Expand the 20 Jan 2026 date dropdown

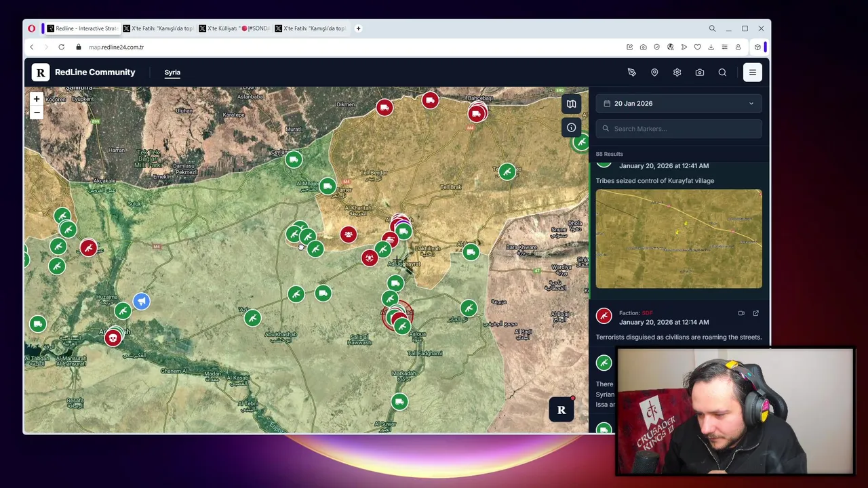[x=679, y=104]
